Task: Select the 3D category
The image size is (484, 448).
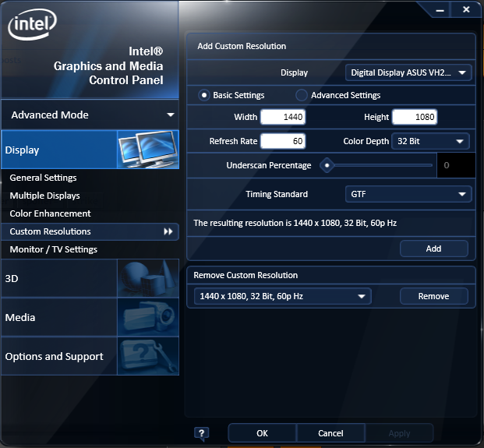Action: click(90, 279)
